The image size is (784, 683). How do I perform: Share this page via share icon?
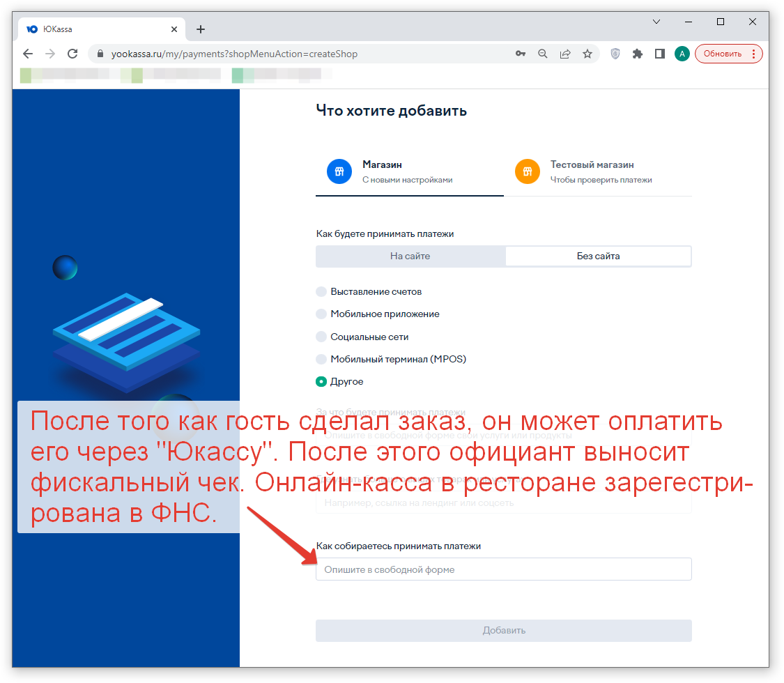coord(565,54)
